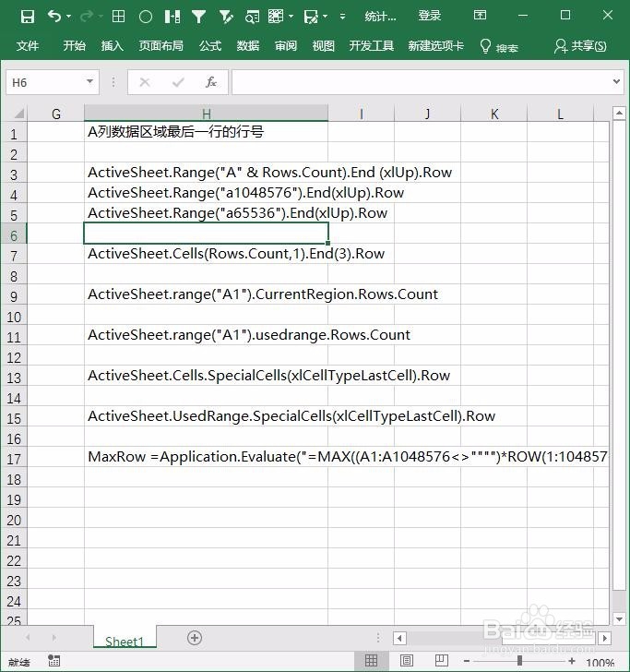The width and height of the screenshot is (630, 672).
Task: Select column H header
Action: 207,114
